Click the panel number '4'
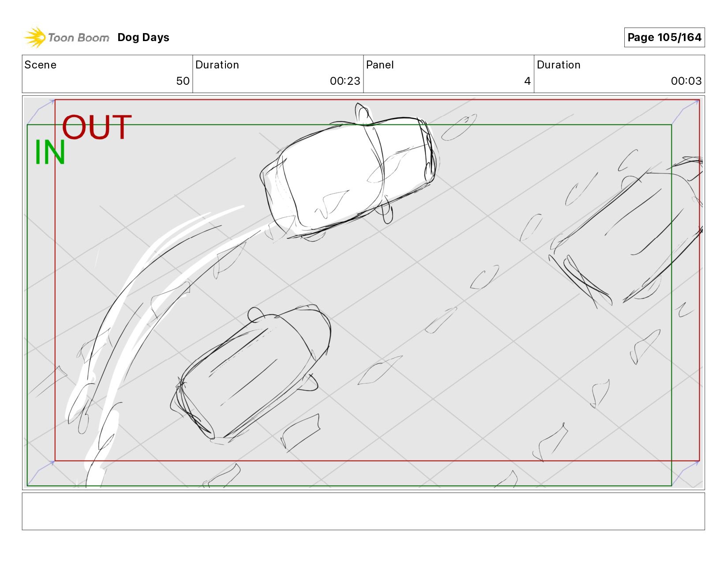Screen dimensions: 728x563 pos(527,81)
